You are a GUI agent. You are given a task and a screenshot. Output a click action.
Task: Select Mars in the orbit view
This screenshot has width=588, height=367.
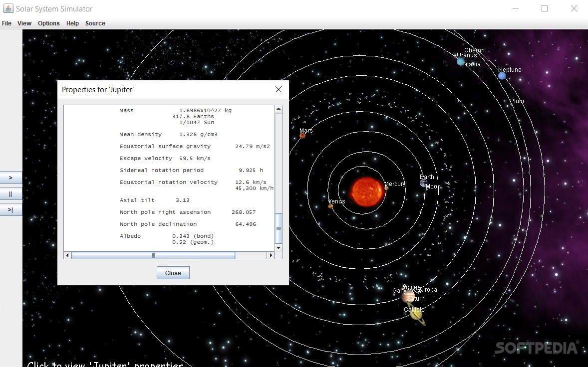(302, 135)
